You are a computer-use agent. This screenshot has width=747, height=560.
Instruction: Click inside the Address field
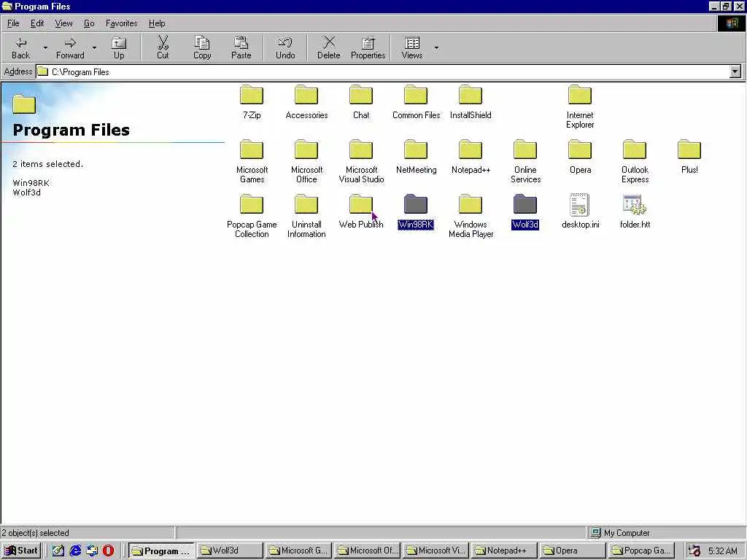tap(382, 72)
